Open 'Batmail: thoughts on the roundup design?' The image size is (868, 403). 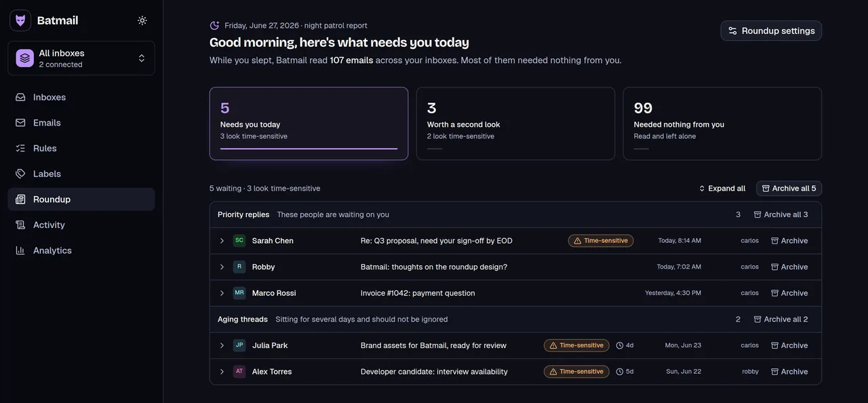point(434,267)
